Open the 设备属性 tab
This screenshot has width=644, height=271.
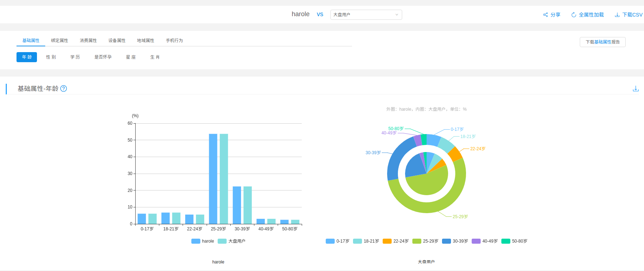click(117, 41)
